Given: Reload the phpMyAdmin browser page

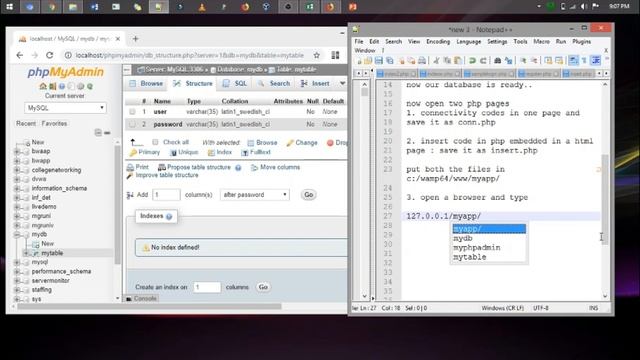Looking at the screenshot, I should click(49, 55).
